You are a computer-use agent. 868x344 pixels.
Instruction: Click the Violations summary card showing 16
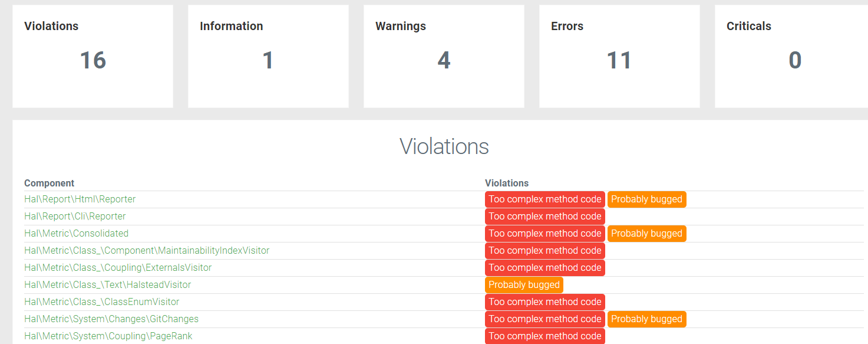coord(93,57)
